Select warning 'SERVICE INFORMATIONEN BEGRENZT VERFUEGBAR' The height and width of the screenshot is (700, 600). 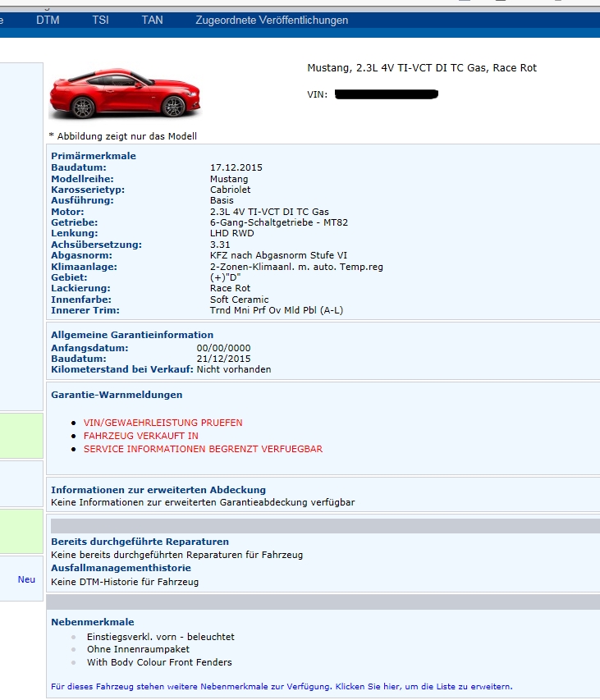[203, 449]
